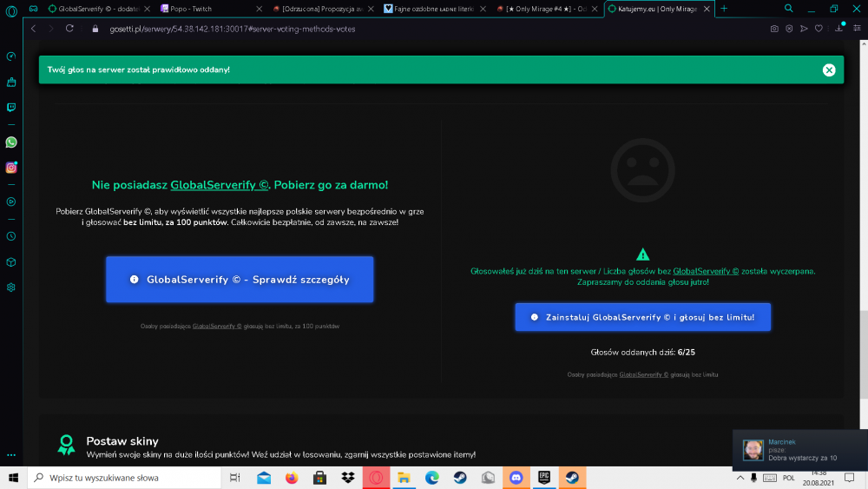868x489 pixels.
Task: Open the Opera menu logo
Action: tap(11, 10)
